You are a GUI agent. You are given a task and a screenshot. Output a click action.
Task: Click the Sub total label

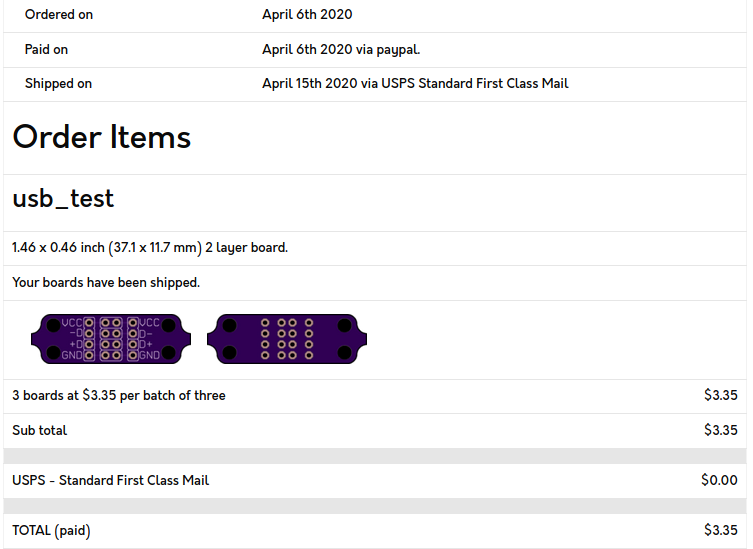click(x=39, y=430)
